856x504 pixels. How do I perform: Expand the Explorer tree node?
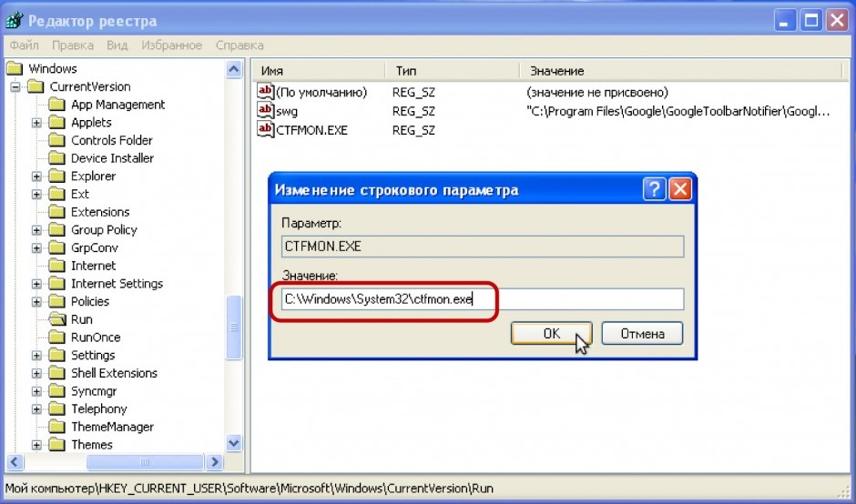(x=36, y=176)
